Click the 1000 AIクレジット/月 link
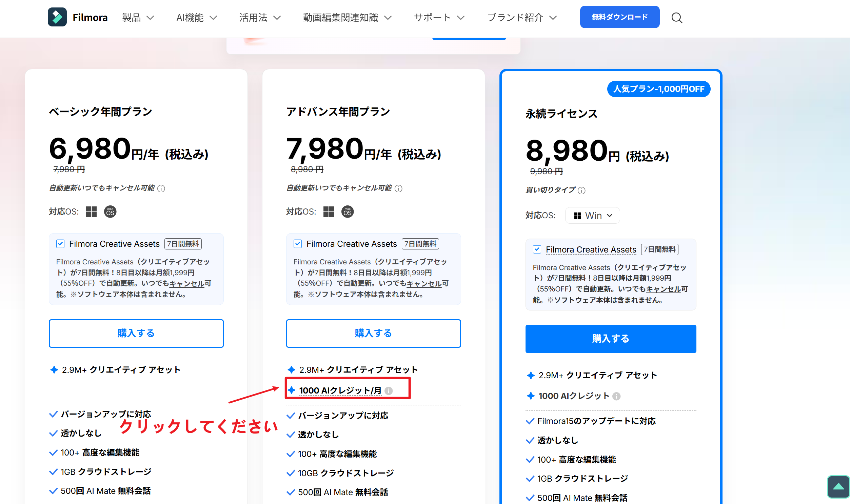 [x=340, y=390]
